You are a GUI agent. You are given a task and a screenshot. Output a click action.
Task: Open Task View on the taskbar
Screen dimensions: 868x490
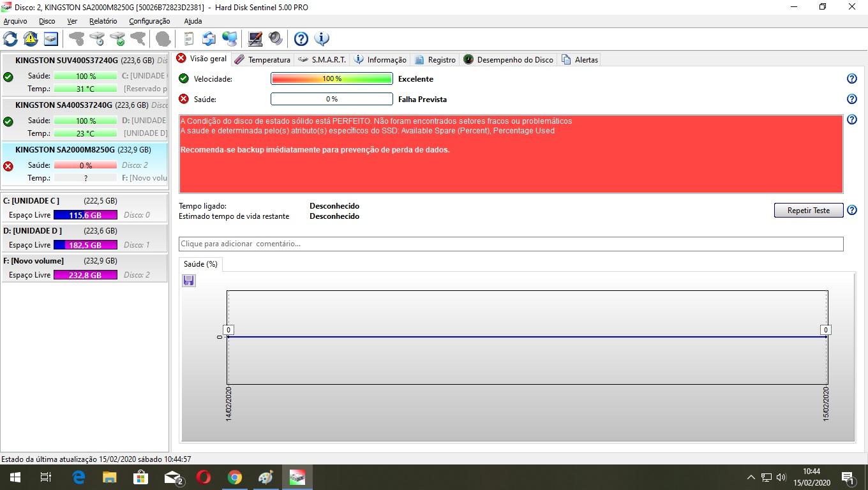[x=46, y=477]
